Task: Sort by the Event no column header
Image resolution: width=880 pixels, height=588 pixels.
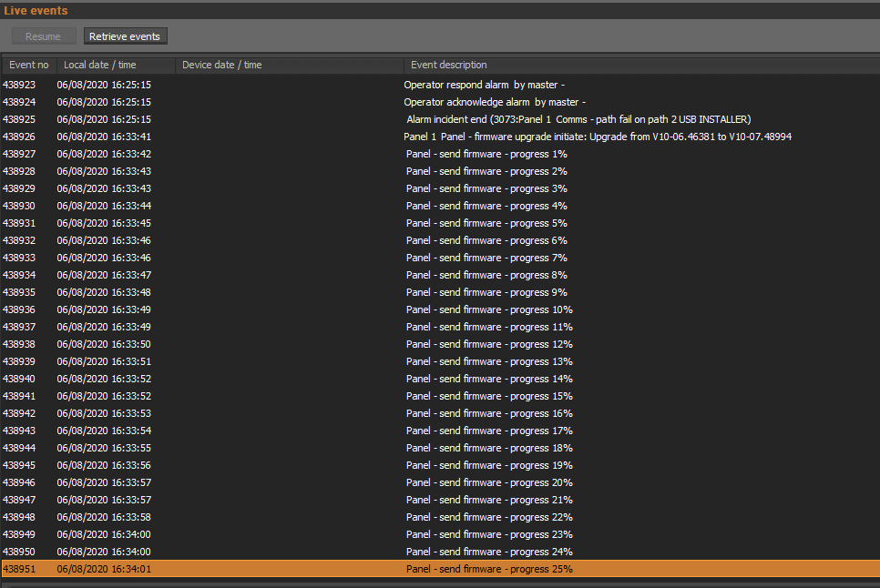Action: 28,65
